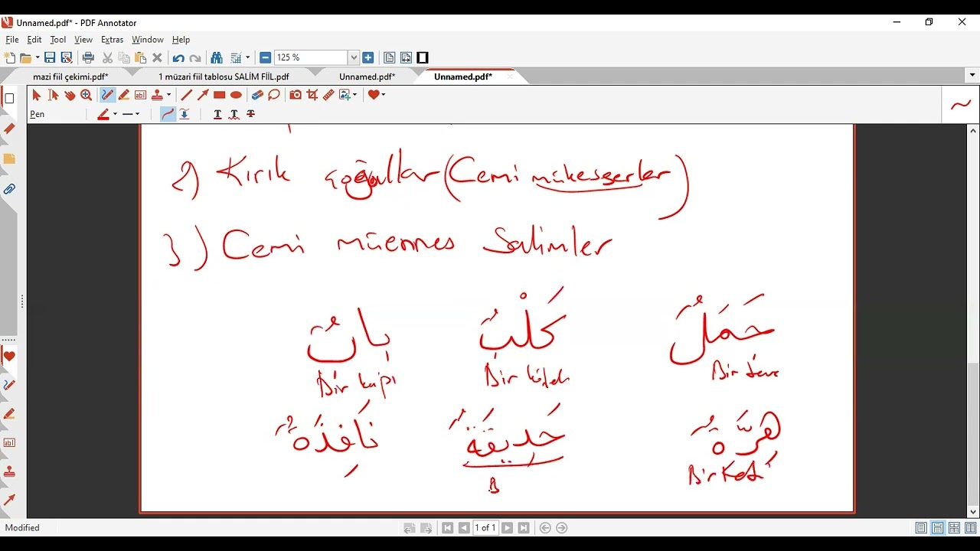Click the Snapshot camera icon
Viewport: 980px width, 551px height.
click(x=296, y=95)
